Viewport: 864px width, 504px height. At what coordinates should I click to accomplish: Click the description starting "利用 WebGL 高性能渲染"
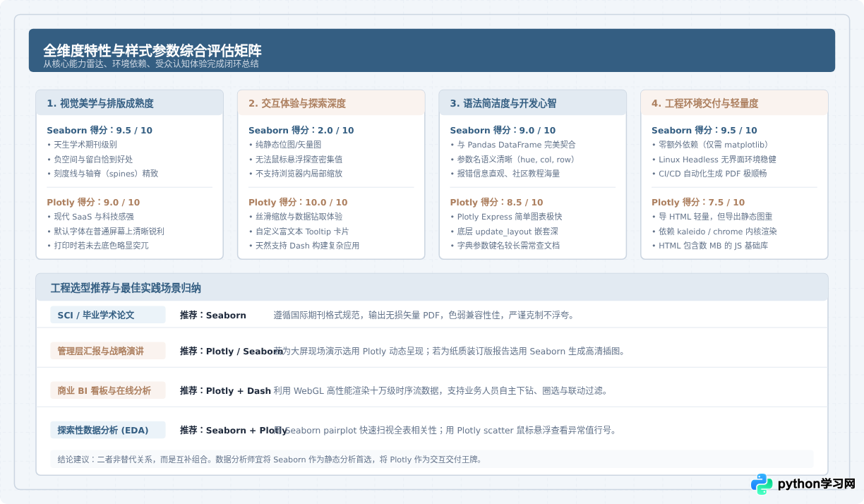(x=440, y=390)
